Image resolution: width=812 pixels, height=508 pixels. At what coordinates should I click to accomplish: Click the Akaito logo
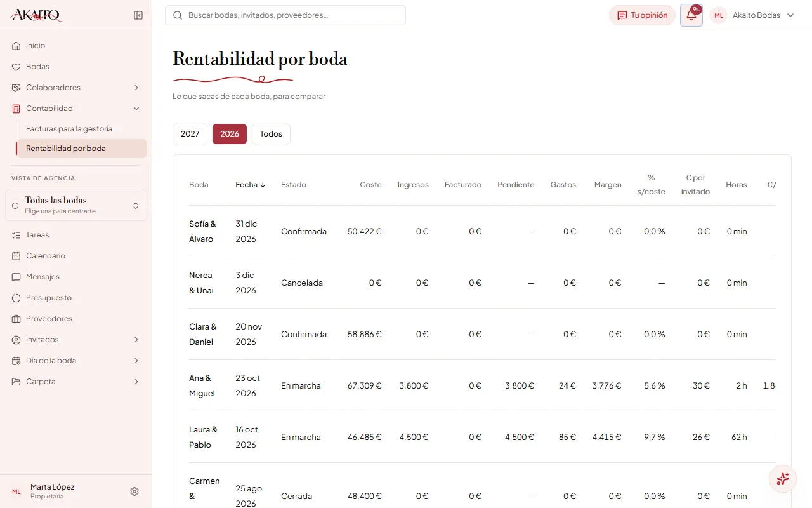(x=37, y=15)
